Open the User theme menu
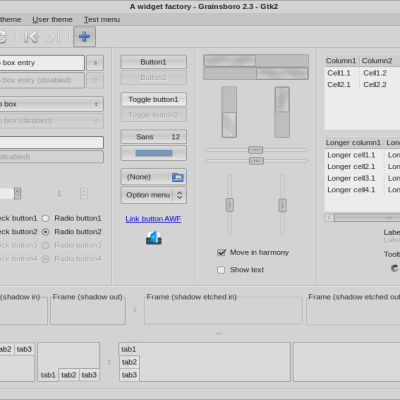 pos(52,20)
